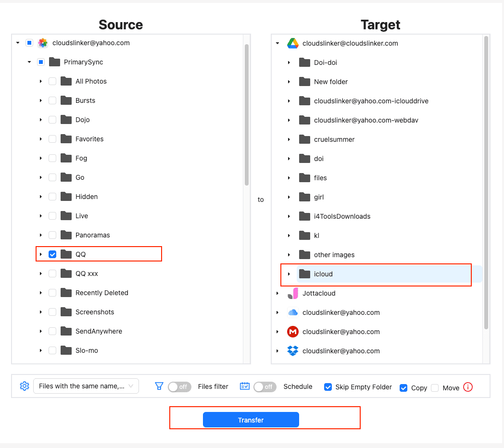Open the transfer settings gear icon
This screenshot has height=448, width=504.
click(x=24, y=386)
